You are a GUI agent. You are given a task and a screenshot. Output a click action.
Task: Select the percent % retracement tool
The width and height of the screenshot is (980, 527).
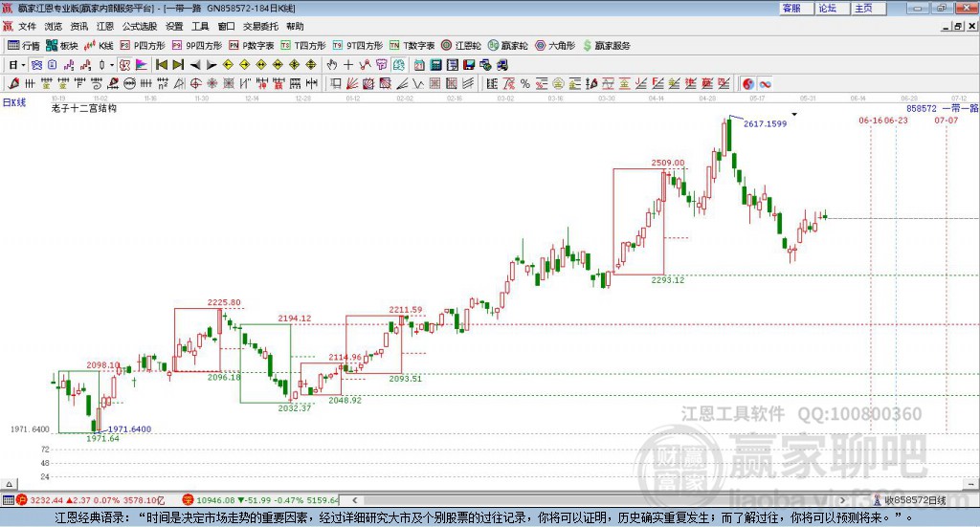click(525, 83)
